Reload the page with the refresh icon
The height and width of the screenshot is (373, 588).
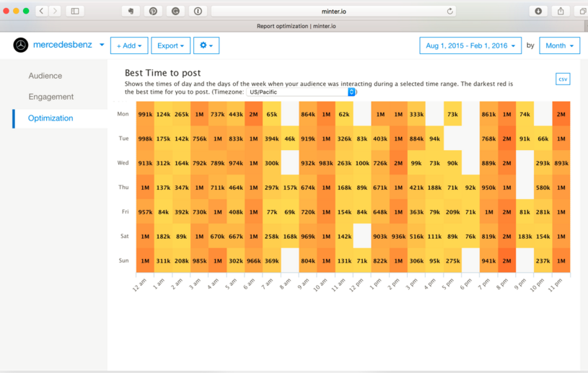pyautogui.click(x=450, y=11)
